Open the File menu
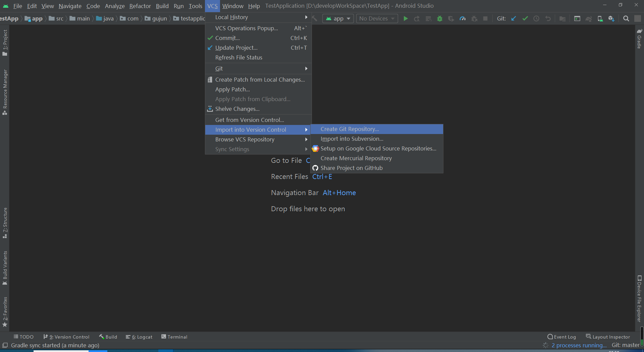 (17, 6)
